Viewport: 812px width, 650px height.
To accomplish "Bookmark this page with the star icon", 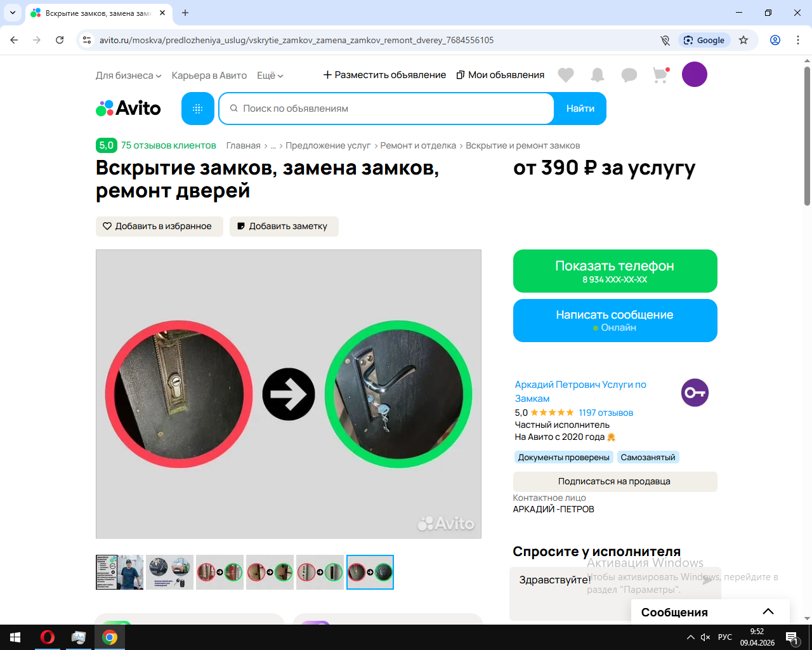I will (x=743, y=40).
